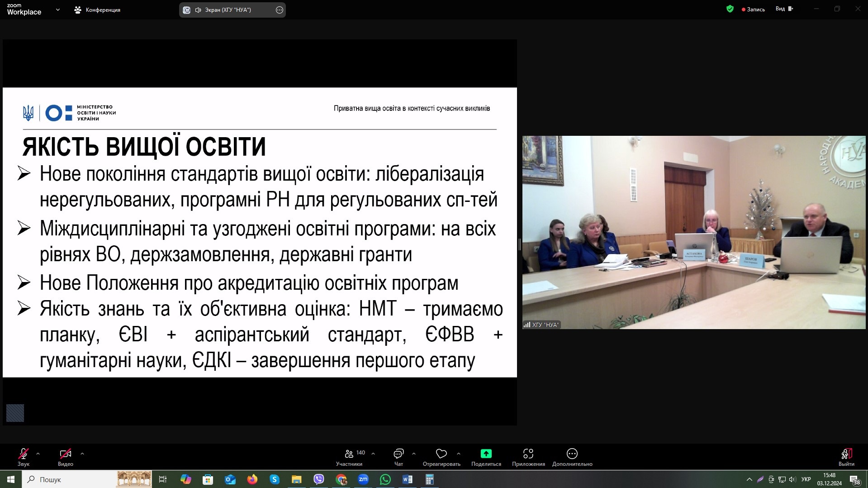Open the Участники participants panel

pyautogui.click(x=349, y=456)
